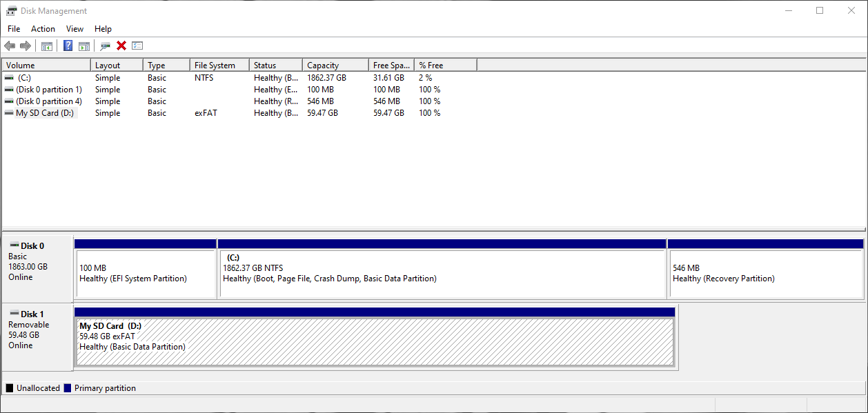Click the Disk 1 icon in lower pane

click(x=14, y=314)
